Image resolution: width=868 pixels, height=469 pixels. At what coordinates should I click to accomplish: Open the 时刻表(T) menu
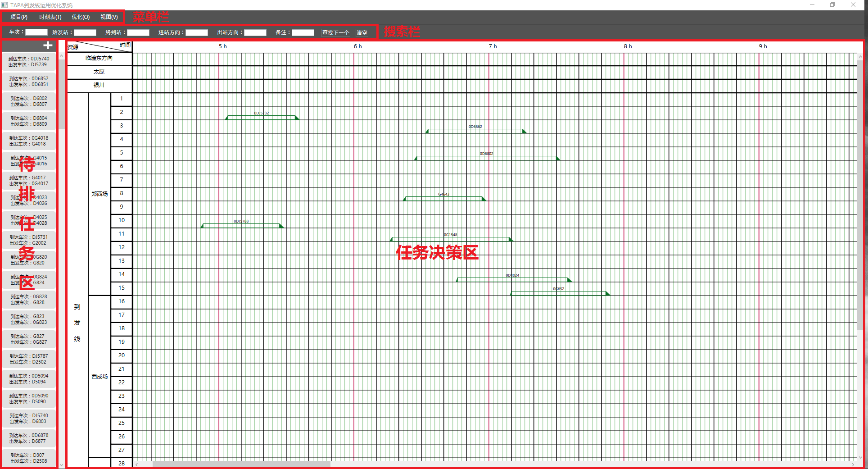pyautogui.click(x=50, y=17)
